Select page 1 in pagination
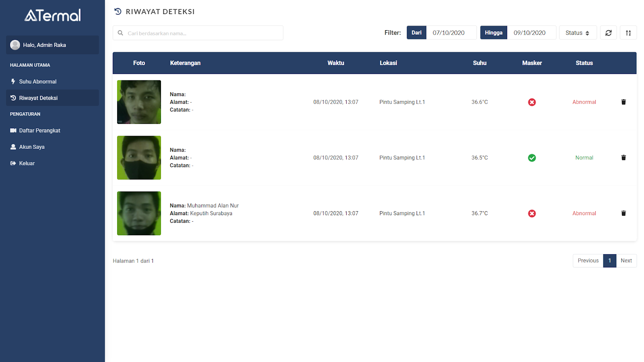Viewport: 644px width, 362px height. pos(609,261)
